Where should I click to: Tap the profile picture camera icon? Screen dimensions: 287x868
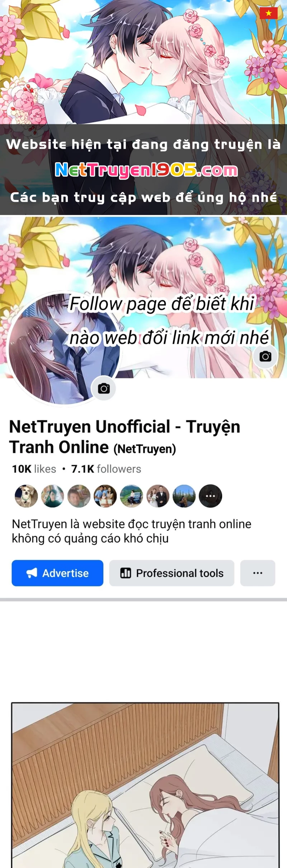coord(104,388)
